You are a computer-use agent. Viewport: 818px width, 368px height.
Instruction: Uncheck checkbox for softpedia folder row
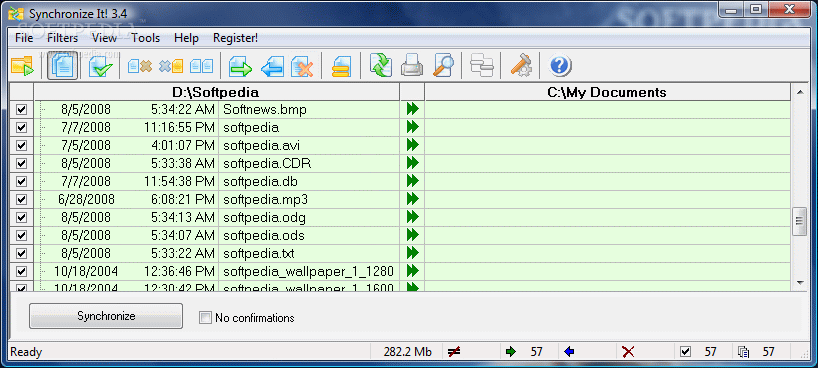point(21,127)
